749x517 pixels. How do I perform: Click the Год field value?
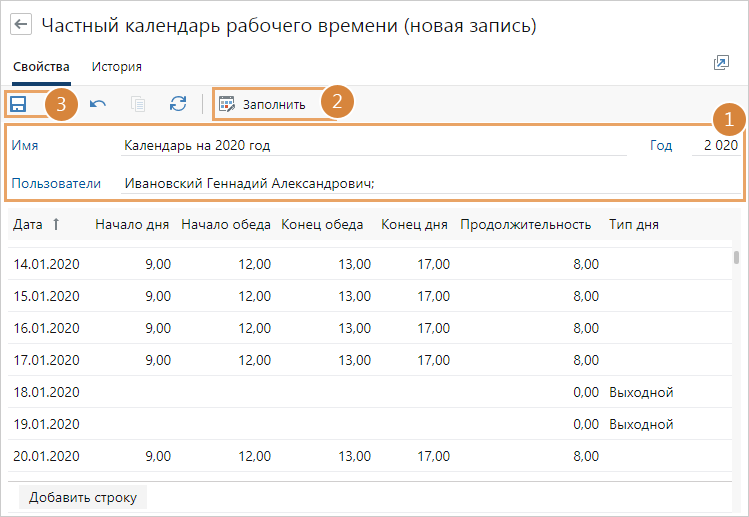718,146
